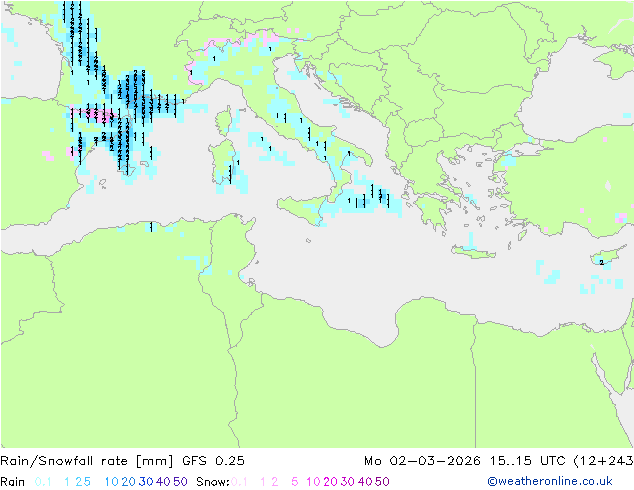This screenshot has height=490, width=634.
Task: Click the 'GFS 0.25' model label
Action: coord(213,461)
